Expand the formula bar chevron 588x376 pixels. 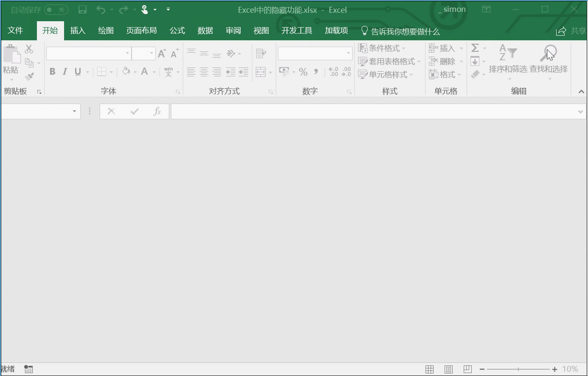coord(580,111)
